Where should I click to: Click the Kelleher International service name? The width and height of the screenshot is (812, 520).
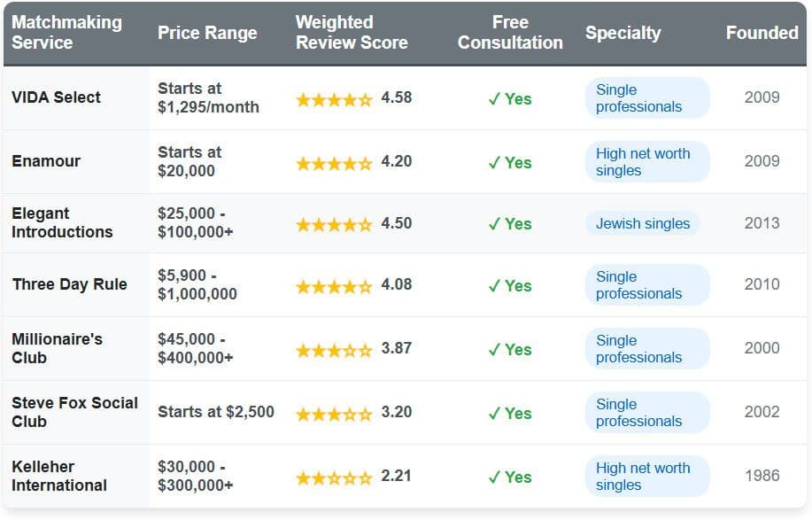click(x=59, y=476)
